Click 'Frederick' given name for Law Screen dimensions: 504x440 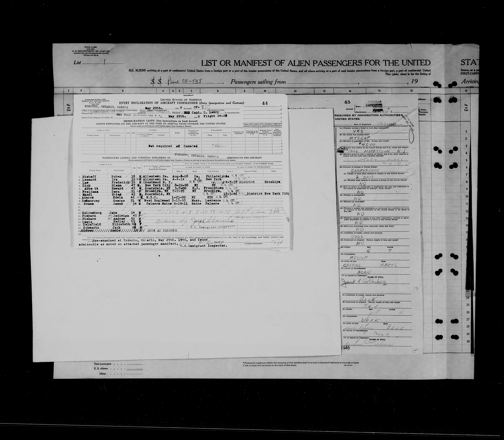(x=120, y=182)
